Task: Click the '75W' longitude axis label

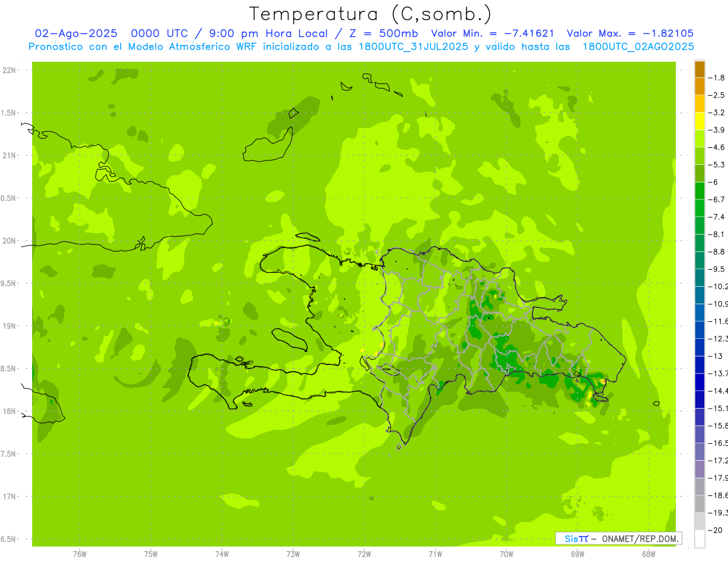Action: (x=151, y=554)
